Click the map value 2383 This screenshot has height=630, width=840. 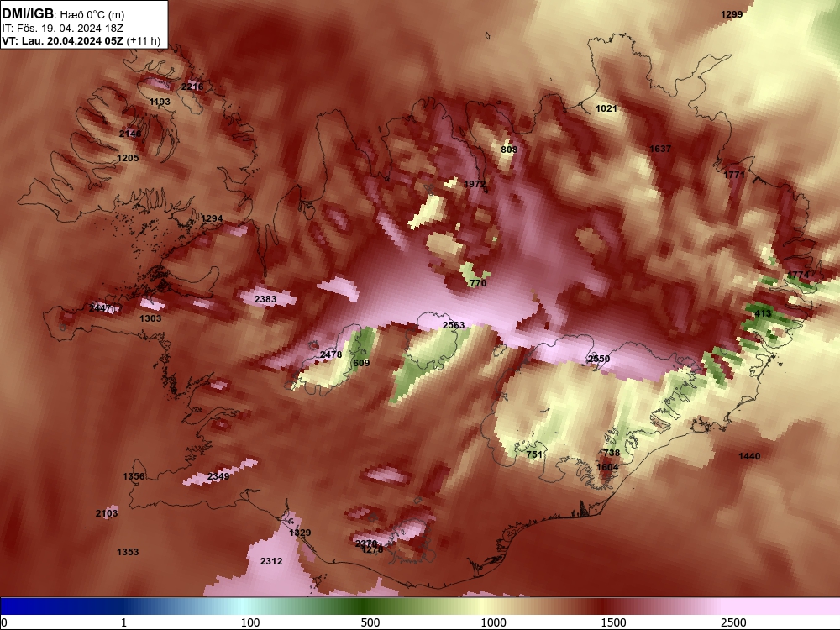coord(265,299)
